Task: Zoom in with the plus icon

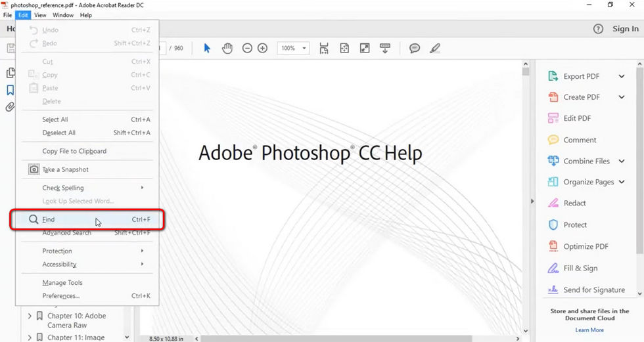Action: pos(262,49)
